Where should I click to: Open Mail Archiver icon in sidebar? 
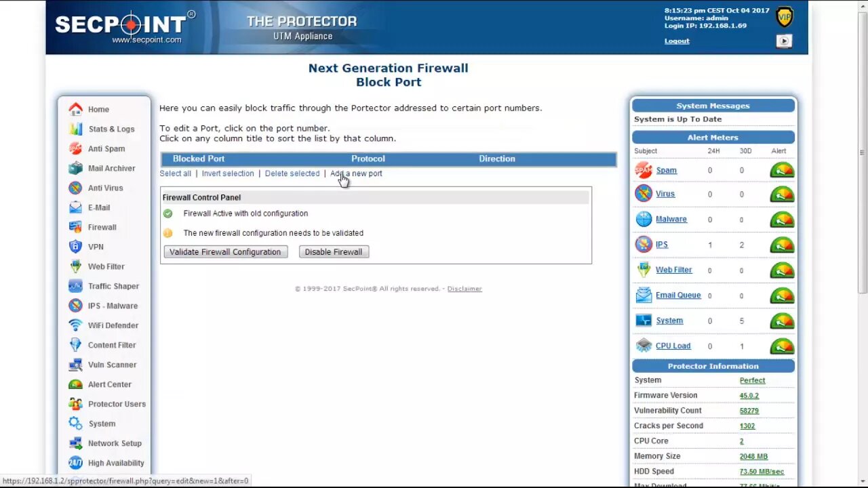[x=75, y=168]
